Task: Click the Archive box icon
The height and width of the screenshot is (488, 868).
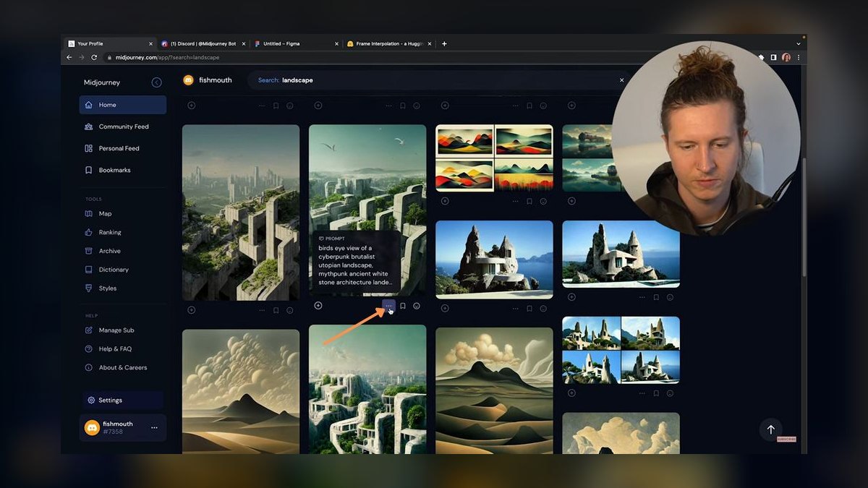Action: (88, 251)
